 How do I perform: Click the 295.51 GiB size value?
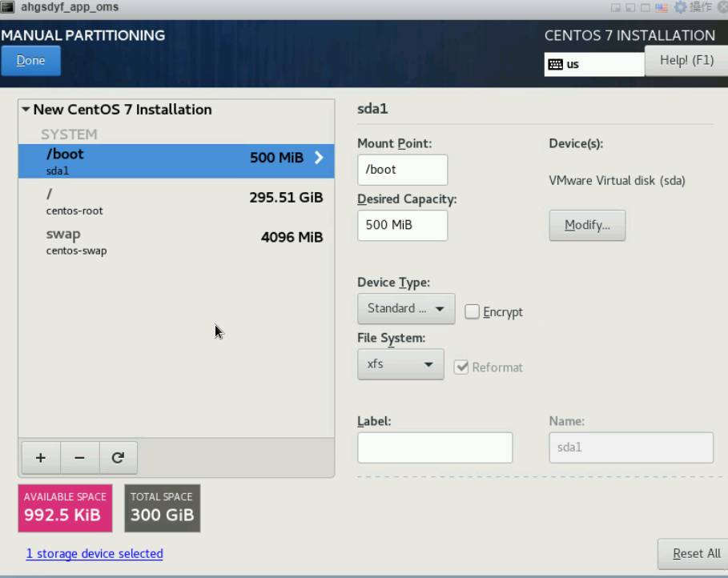[x=286, y=197]
